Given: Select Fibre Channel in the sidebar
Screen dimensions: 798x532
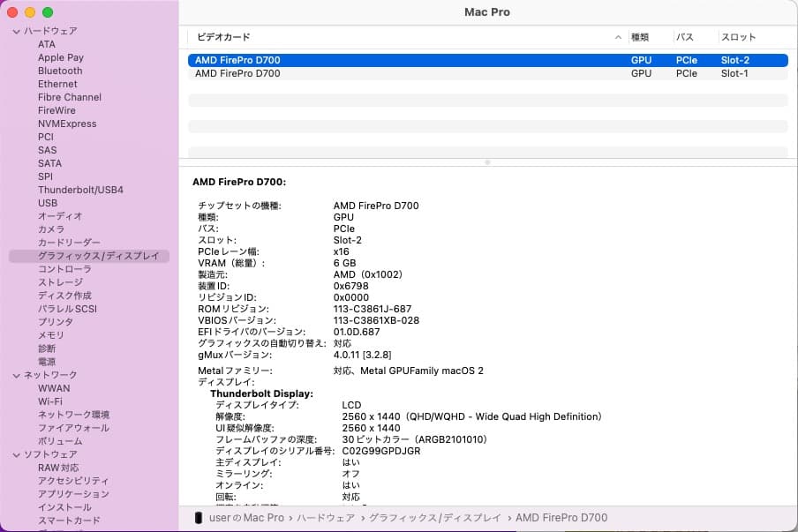Looking at the screenshot, I should (69, 97).
